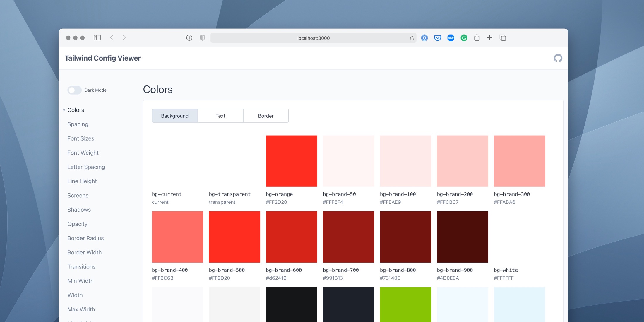Click the page info icon

(x=189, y=37)
